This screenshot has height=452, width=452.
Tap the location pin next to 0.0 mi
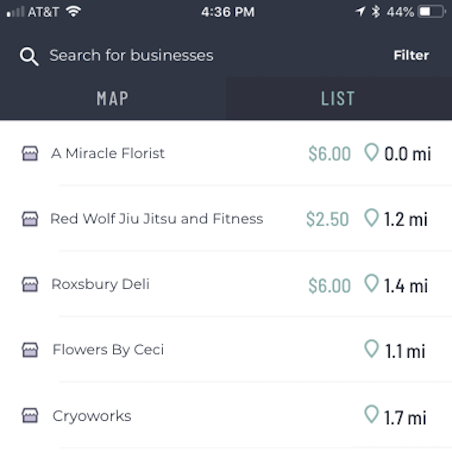[371, 152]
